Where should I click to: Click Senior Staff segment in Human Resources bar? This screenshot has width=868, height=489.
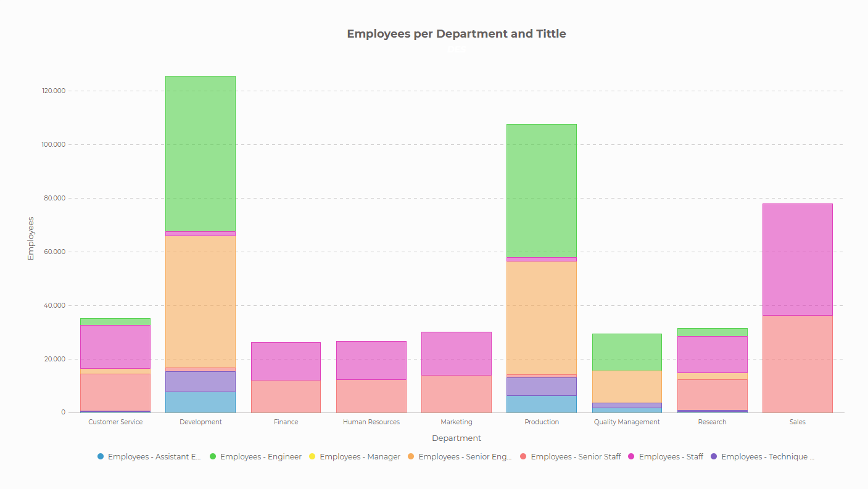[371, 396]
